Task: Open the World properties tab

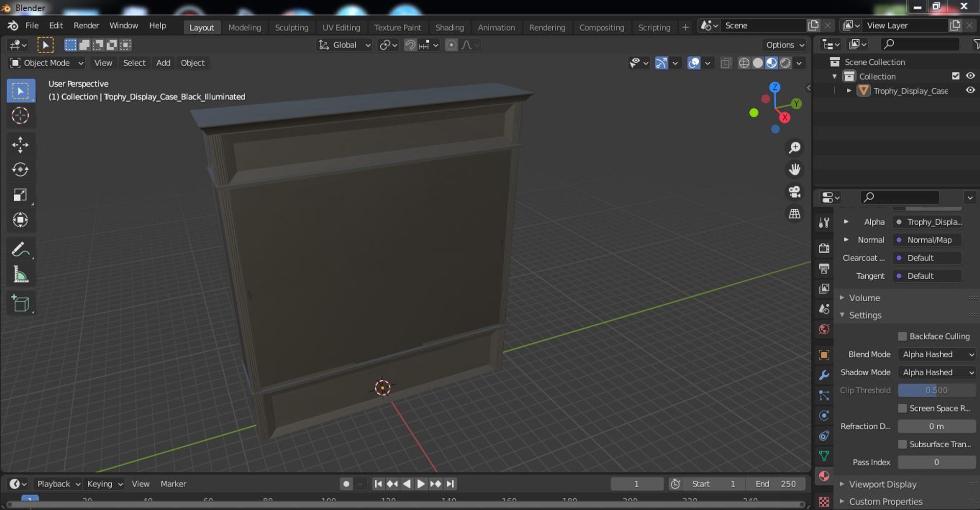Action: (x=824, y=329)
